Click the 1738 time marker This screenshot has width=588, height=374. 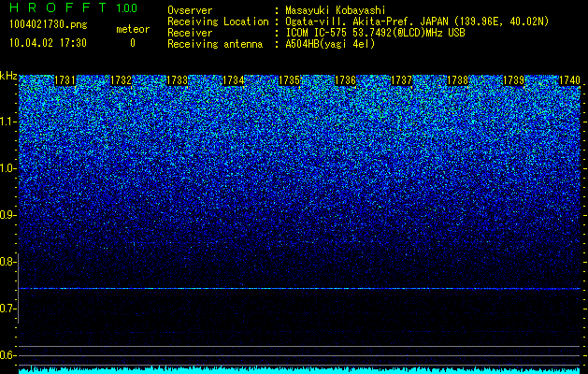[x=458, y=80]
